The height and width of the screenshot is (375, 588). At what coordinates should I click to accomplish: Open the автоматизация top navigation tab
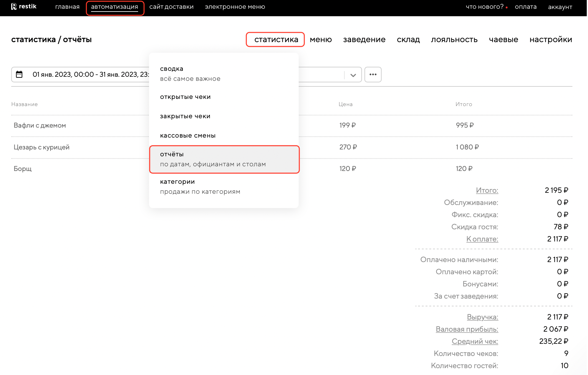[x=114, y=7]
